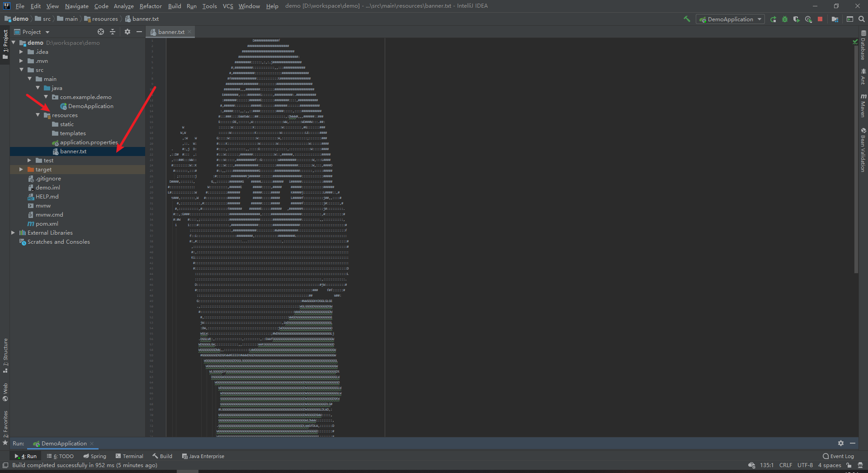Screen dimensions: 868x473
Task: Click the Run Anything toolbar icon
Action: coord(850,19)
